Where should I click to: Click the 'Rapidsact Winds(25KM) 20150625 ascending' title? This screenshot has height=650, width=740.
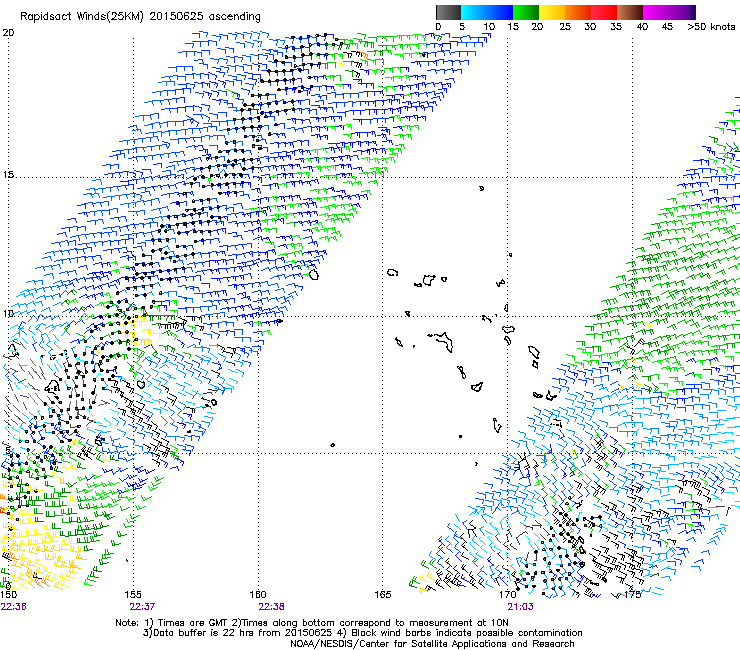click(140, 17)
